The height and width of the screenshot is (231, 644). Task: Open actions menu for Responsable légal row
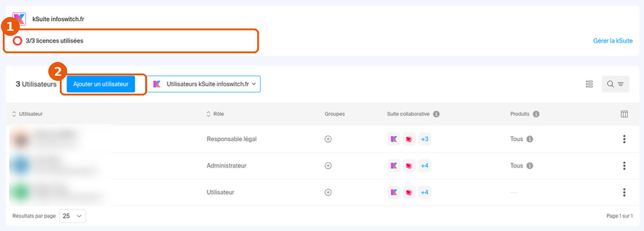624,139
